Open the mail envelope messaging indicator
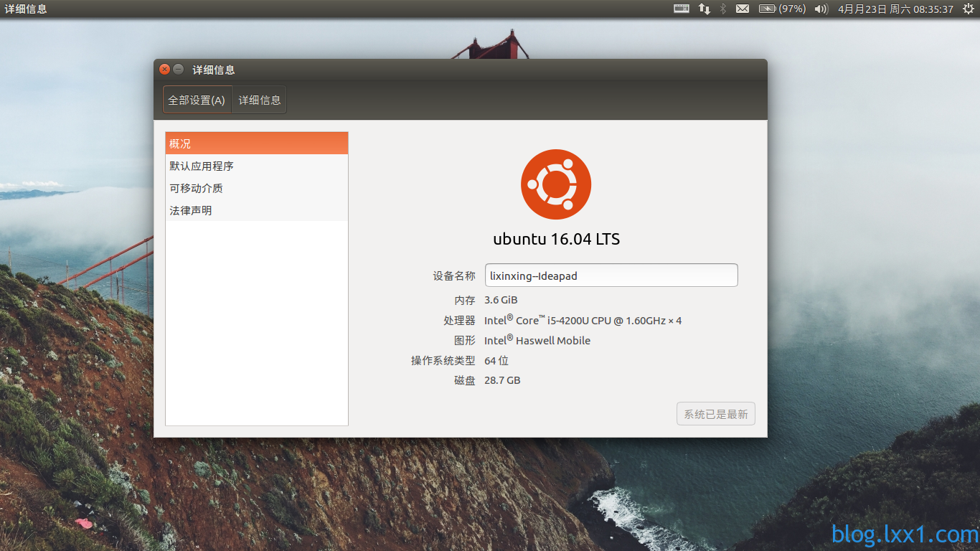This screenshot has width=980, height=551. [743, 9]
